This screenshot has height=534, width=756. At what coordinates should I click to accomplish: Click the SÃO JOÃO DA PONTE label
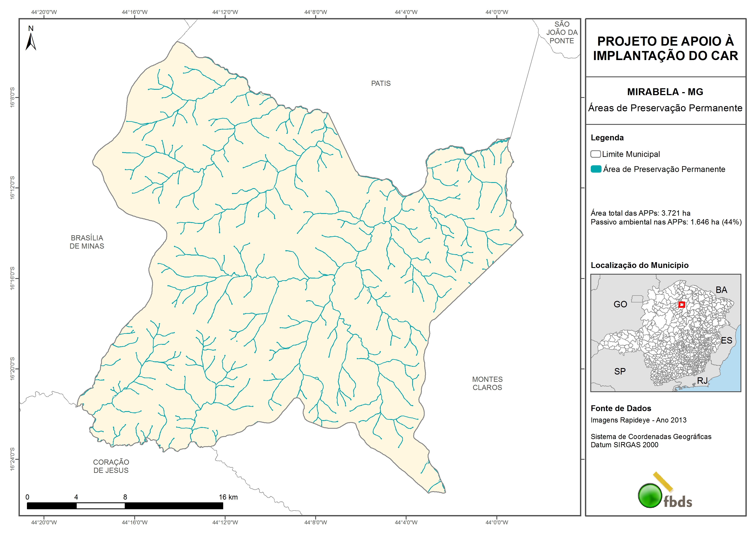click(562, 33)
